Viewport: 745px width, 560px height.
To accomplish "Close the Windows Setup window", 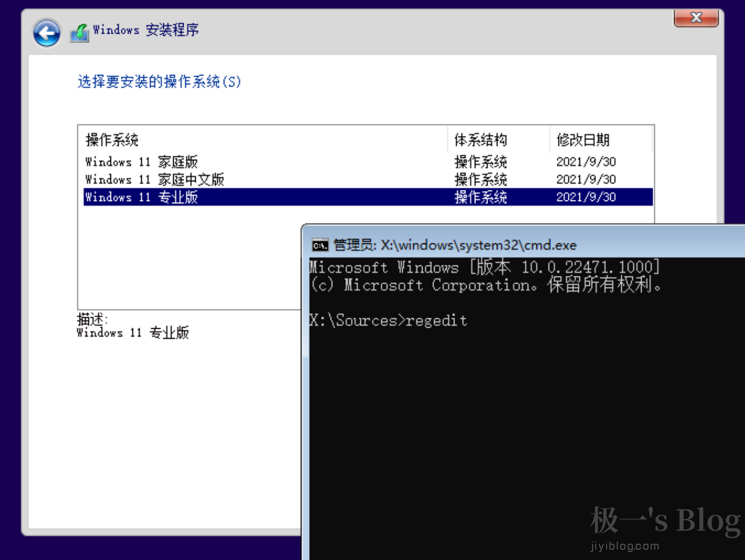I will point(696,18).
